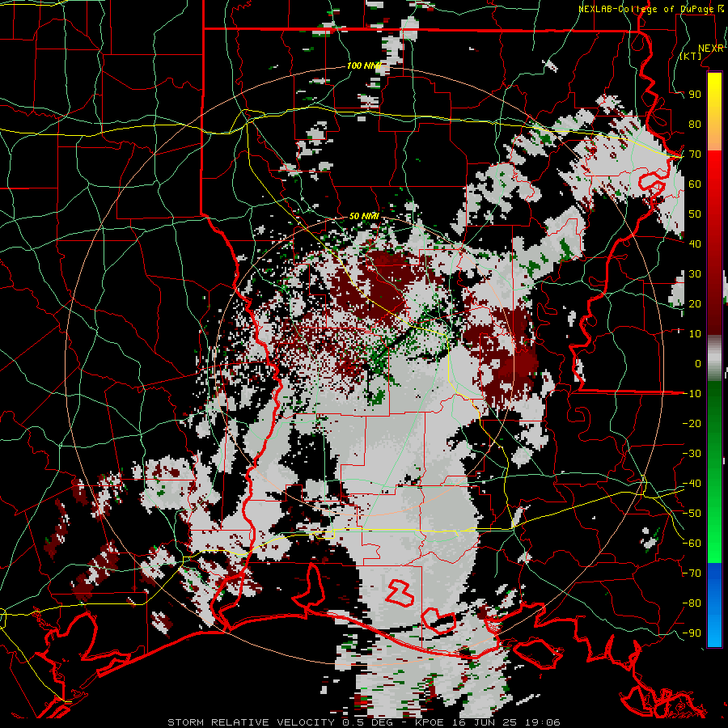
Task: Click the 50 value on velocity scale
Action: coord(695,214)
